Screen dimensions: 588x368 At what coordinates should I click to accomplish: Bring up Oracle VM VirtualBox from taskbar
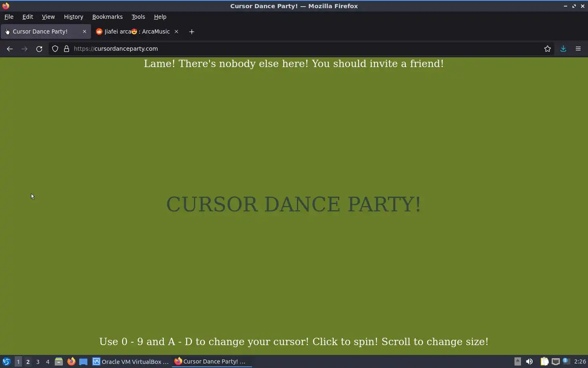tap(131, 361)
